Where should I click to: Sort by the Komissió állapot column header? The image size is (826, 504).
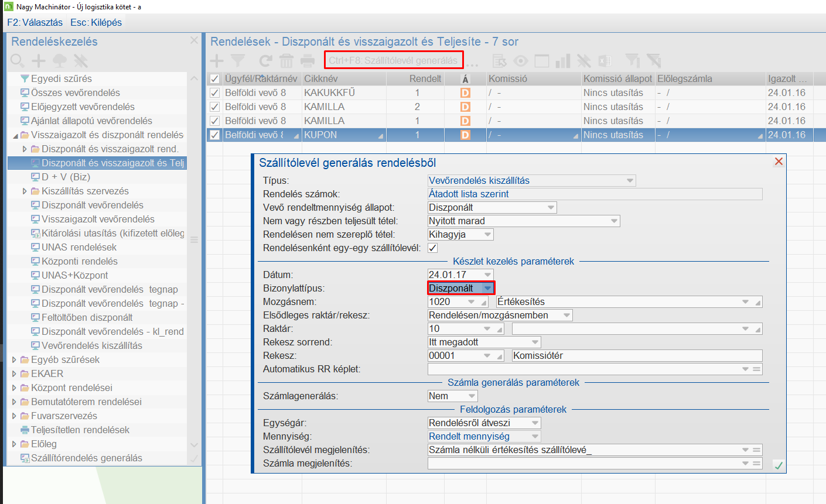(x=617, y=78)
